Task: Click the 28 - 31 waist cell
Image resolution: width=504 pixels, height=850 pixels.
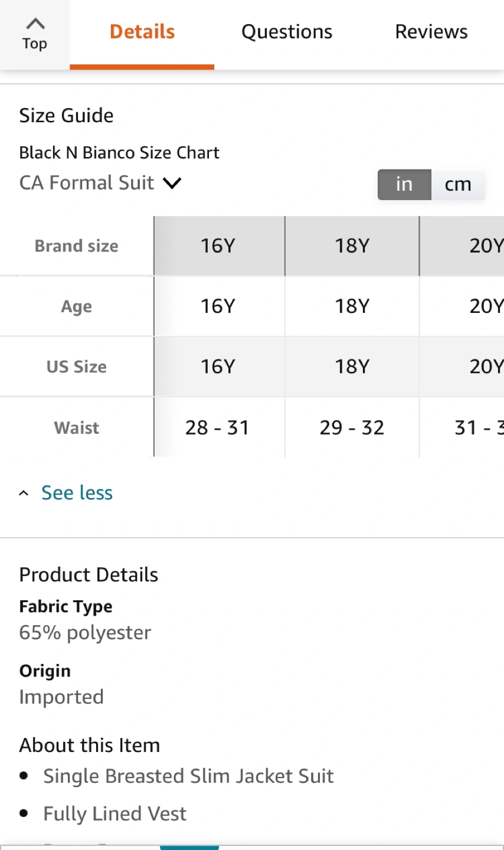Action: coord(218,428)
